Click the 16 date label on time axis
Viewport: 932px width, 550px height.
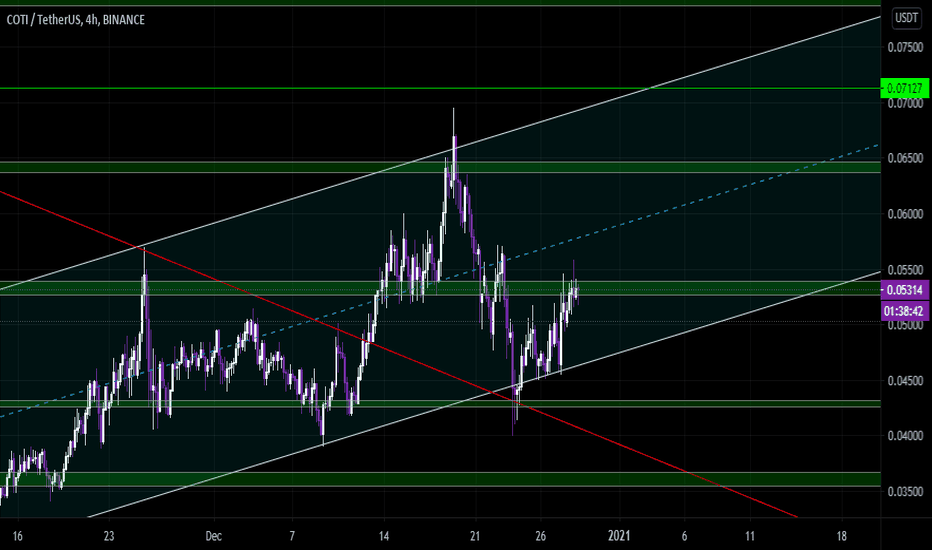(x=17, y=536)
